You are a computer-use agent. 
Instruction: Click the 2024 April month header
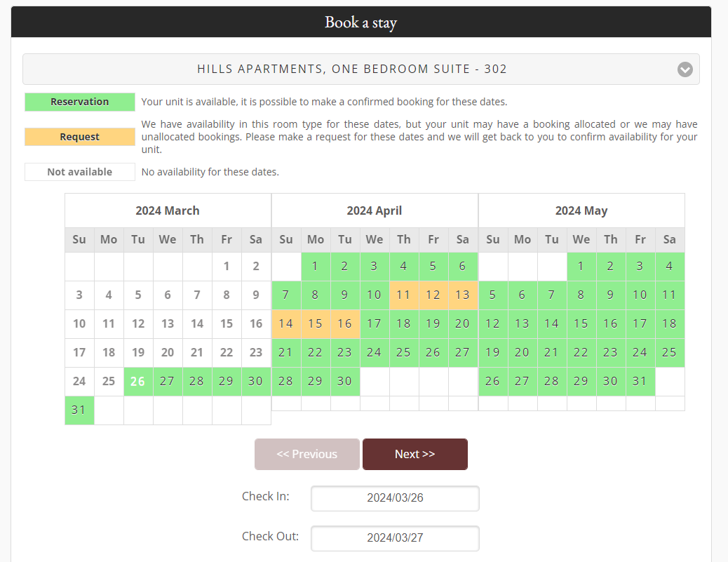click(x=375, y=210)
